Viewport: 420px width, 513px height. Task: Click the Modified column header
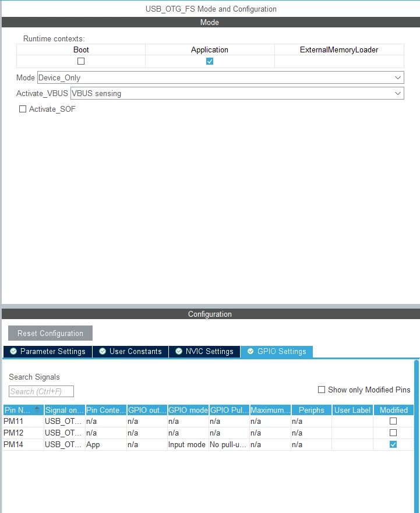coord(393,410)
